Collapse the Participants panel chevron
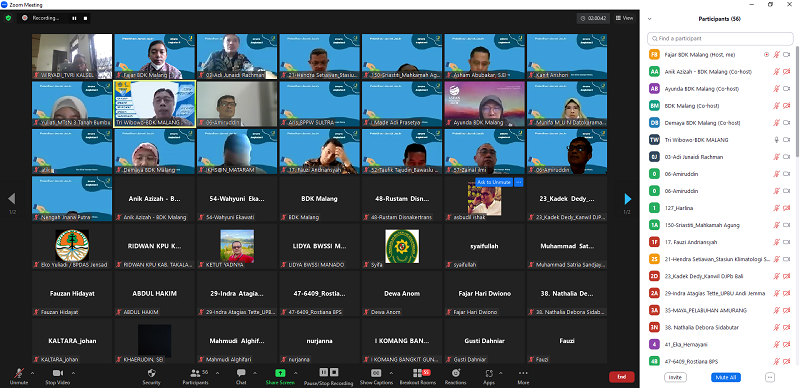The image size is (800, 388). point(649,19)
